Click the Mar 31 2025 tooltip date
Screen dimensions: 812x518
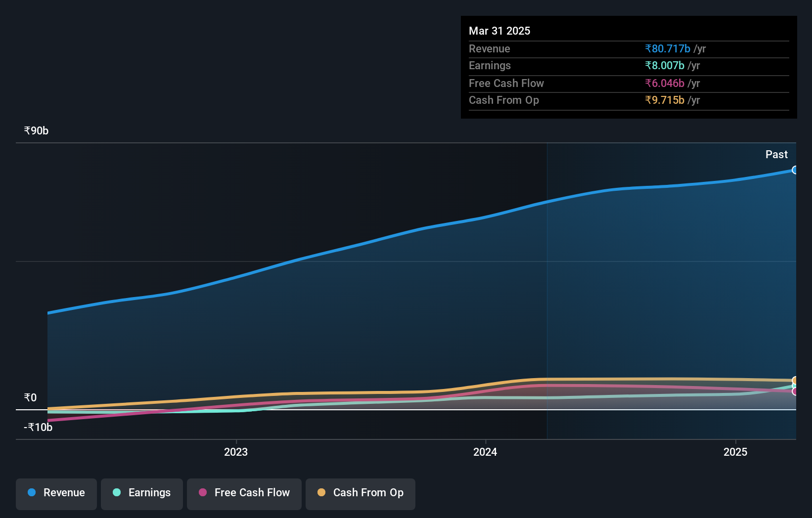coord(499,31)
